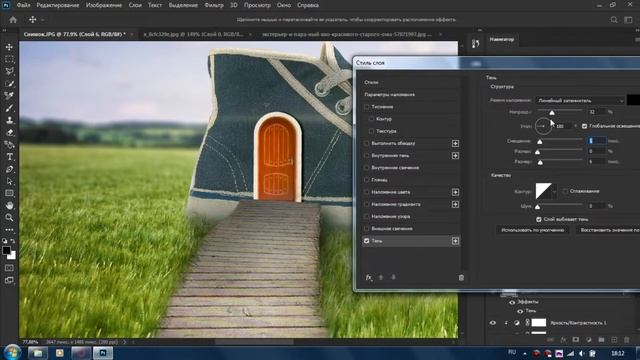The height and width of the screenshot is (360, 640).
Task: Add another Наложение градиента plus button
Action: pyautogui.click(x=455, y=204)
